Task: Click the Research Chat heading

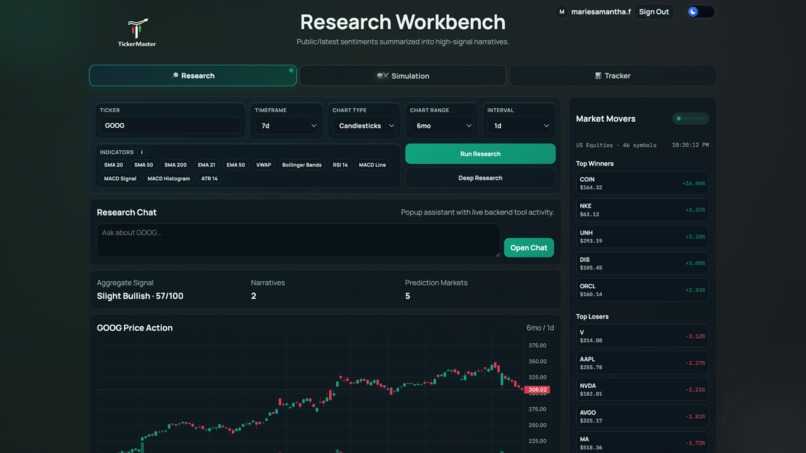Action: [126, 212]
